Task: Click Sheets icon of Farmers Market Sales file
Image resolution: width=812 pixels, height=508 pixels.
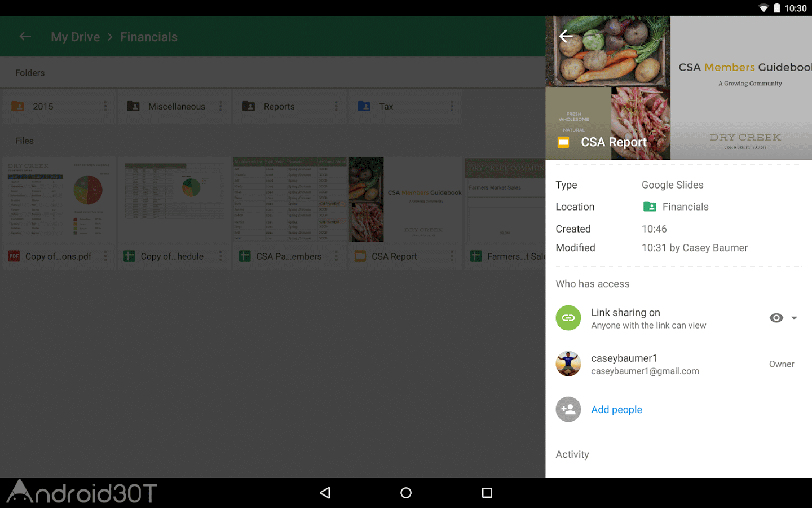Action: (x=476, y=256)
